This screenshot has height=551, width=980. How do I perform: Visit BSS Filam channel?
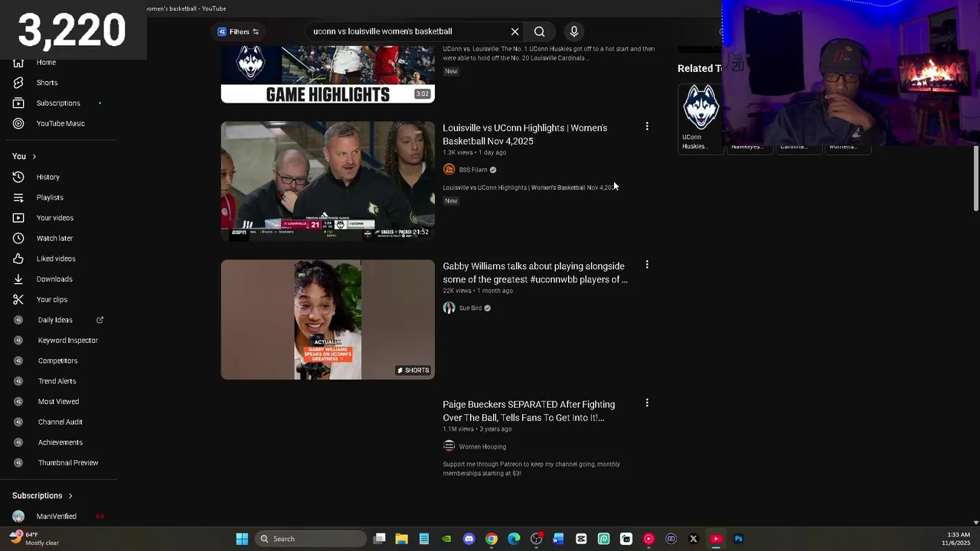click(472, 170)
